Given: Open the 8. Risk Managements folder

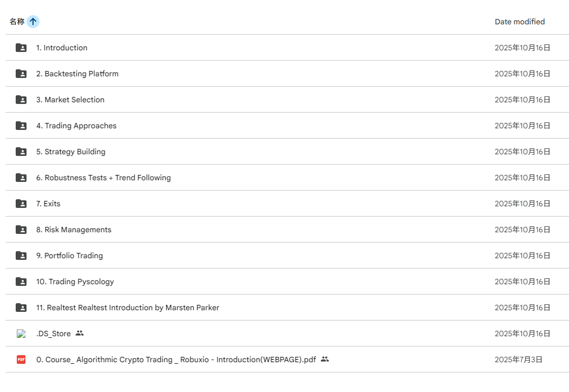Looking at the screenshot, I should tap(74, 230).
